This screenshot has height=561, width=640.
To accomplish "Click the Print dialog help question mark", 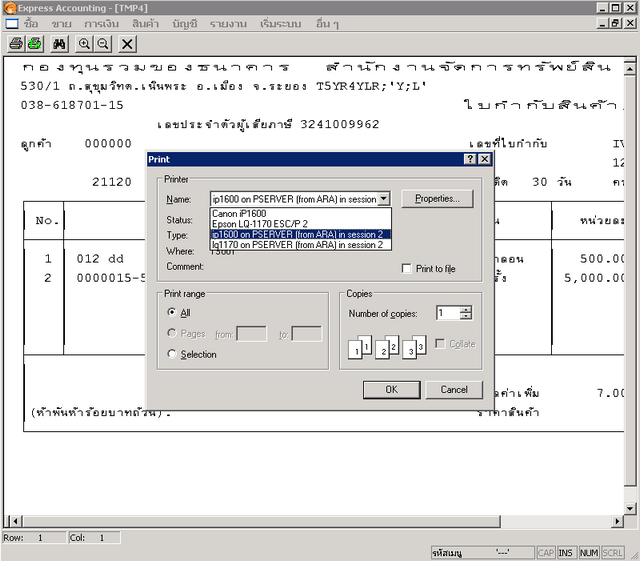I will (x=470, y=159).
